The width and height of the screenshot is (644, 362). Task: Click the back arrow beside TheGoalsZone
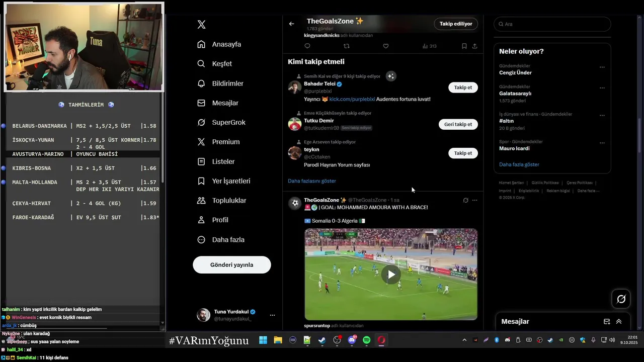[x=291, y=24]
